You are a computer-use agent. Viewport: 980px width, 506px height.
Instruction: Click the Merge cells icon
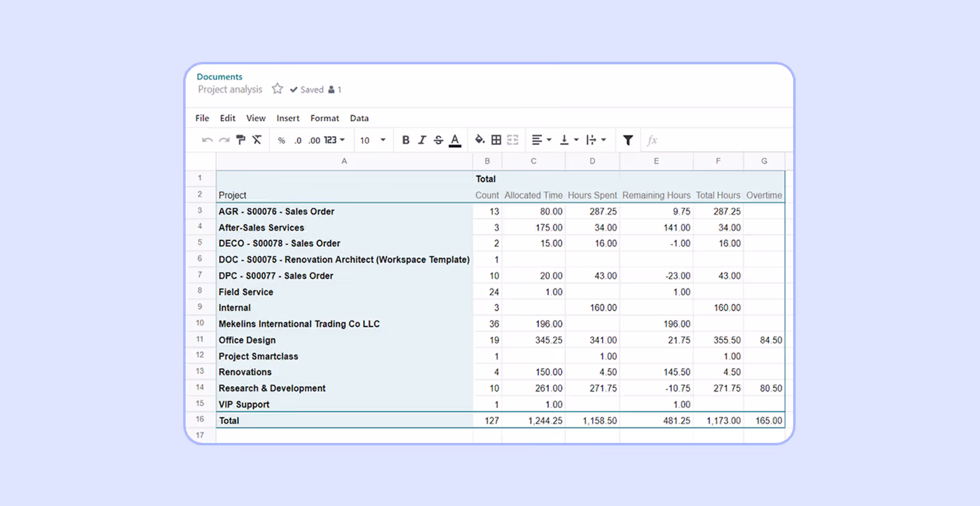pyautogui.click(x=512, y=140)
